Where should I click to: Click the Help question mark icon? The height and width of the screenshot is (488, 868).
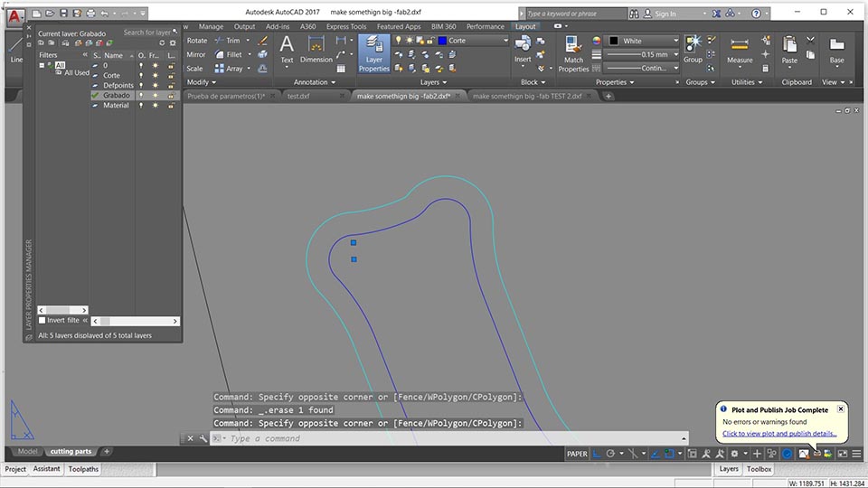[756, 14]
